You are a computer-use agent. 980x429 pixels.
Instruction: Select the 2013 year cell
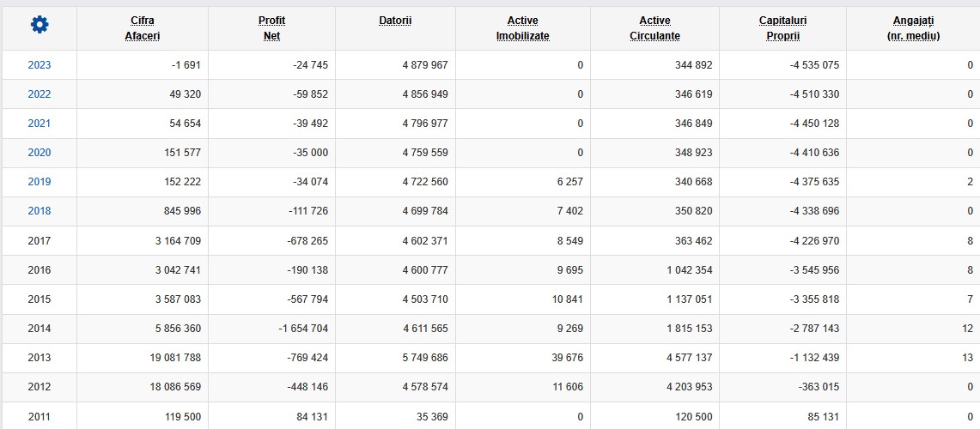40,358
